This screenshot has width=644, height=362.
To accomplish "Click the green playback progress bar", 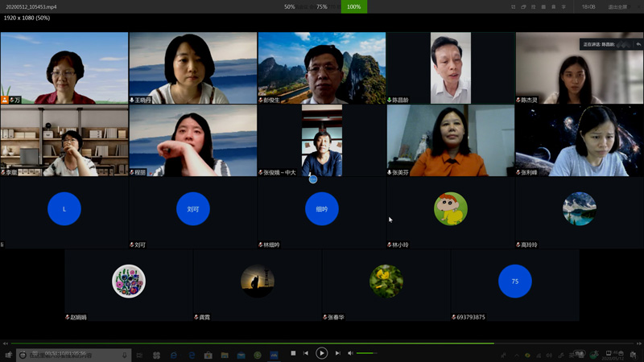I will [x=242, y=343].
